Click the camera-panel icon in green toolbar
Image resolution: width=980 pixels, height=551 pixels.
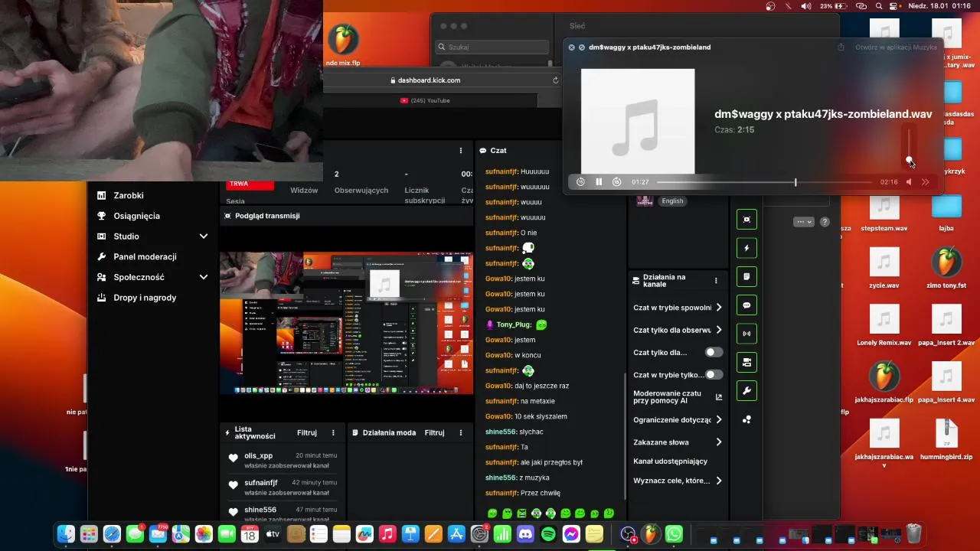[746, 362]
